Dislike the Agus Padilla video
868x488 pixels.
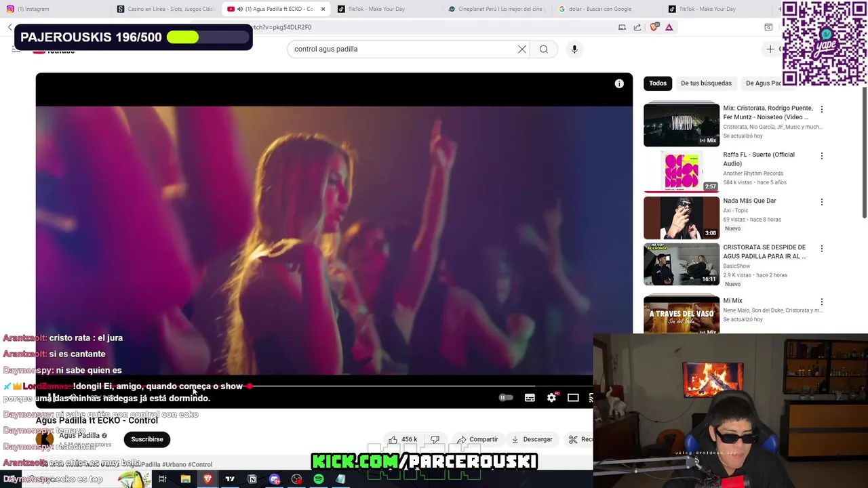(435, 439)
